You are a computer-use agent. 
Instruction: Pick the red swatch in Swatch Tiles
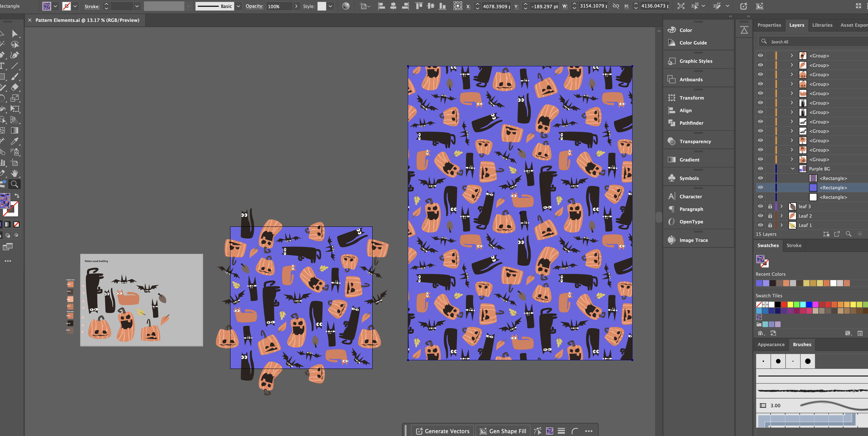(784, 304)
